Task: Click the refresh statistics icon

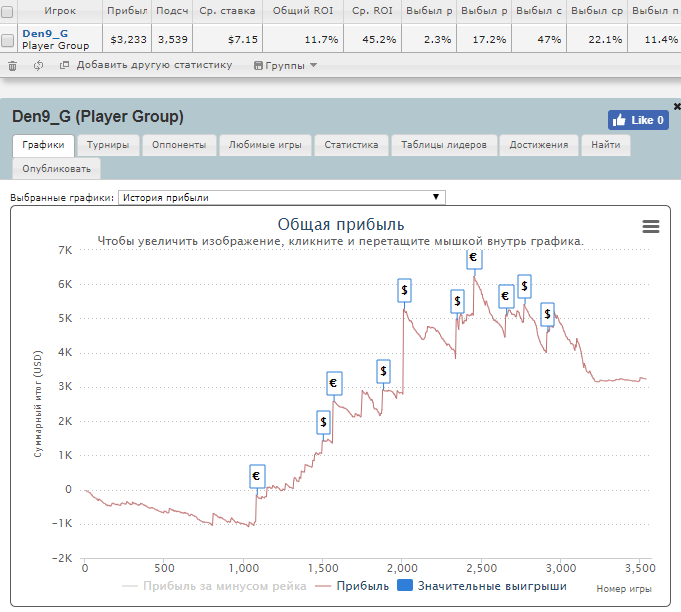Action: pos(38,66)
